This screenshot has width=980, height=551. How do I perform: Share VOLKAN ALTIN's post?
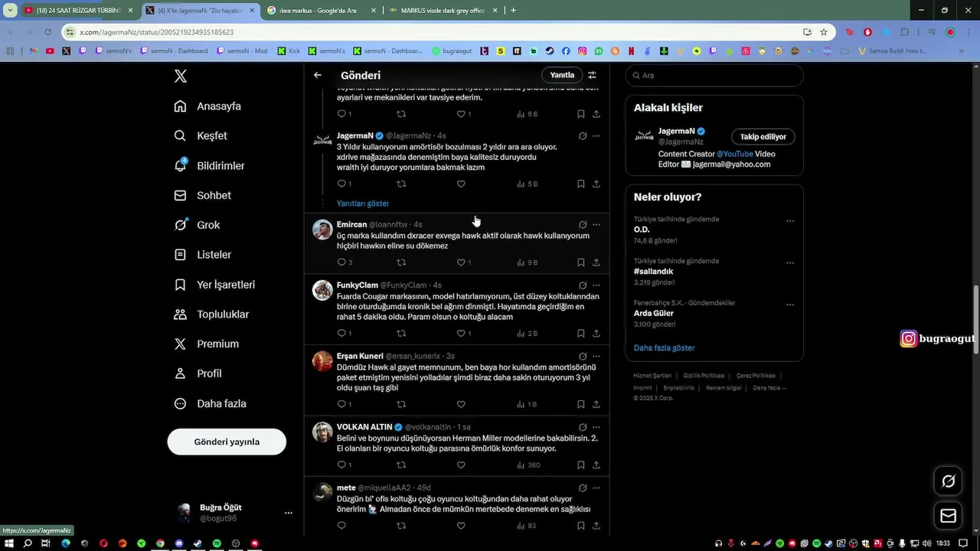tap(596, 465)
